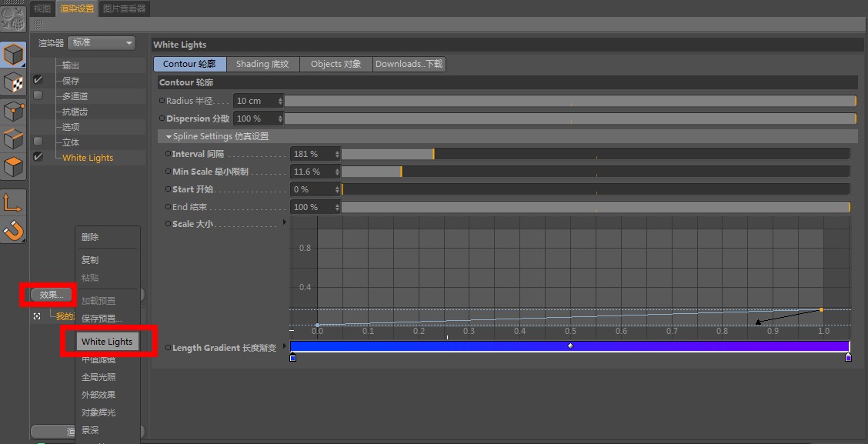The height and width of the screenshot is (444, 868).
Task: Select the wireframe sphere icon at top left
Action: pos(13,18)
